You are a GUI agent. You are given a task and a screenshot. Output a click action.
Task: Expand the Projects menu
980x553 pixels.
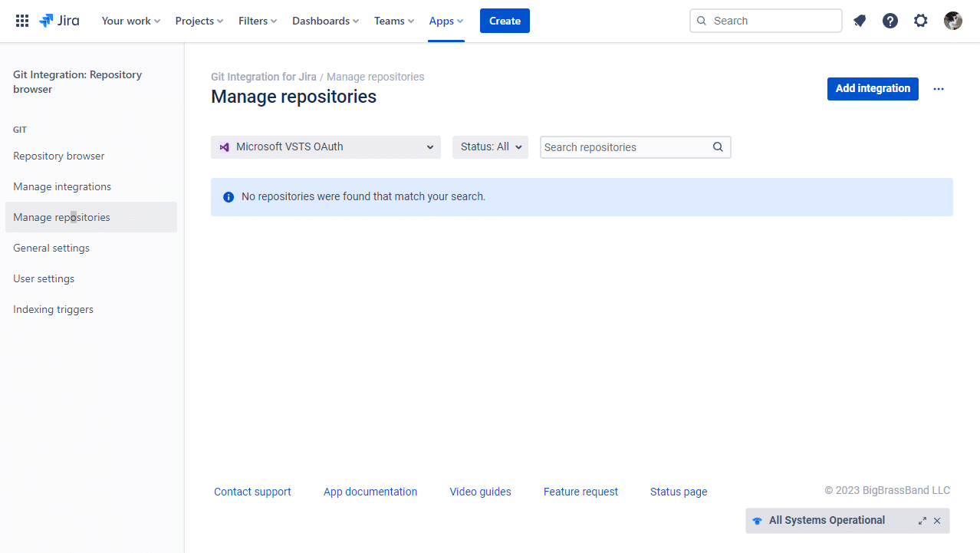click(x=199, y=21)
